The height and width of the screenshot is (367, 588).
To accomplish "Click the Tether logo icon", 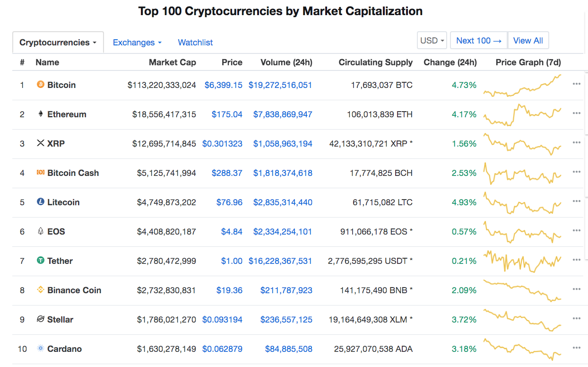I will click(x=41, y=261).
